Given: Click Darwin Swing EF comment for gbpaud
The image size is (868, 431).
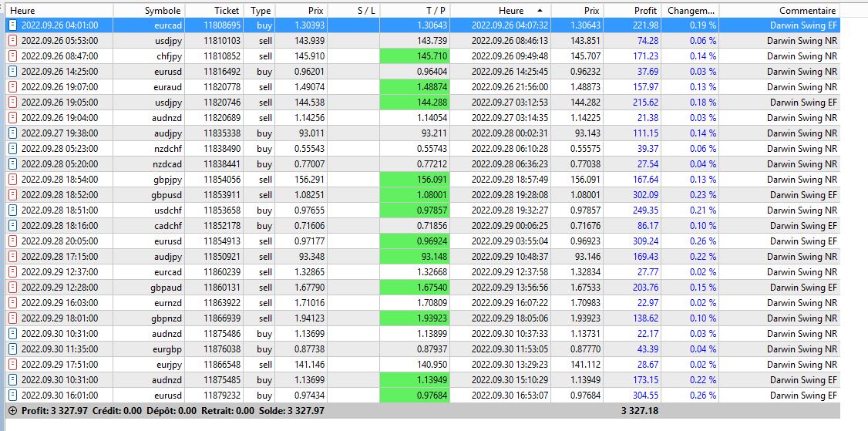Looking at the screenshot, I should pyautogui.click(x=803, y=288).
